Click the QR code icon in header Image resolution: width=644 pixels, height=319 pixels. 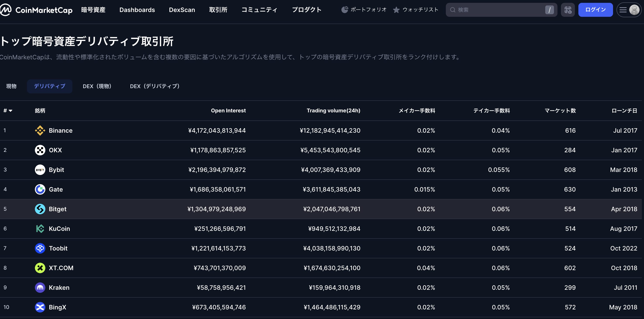tap(568, 10)
